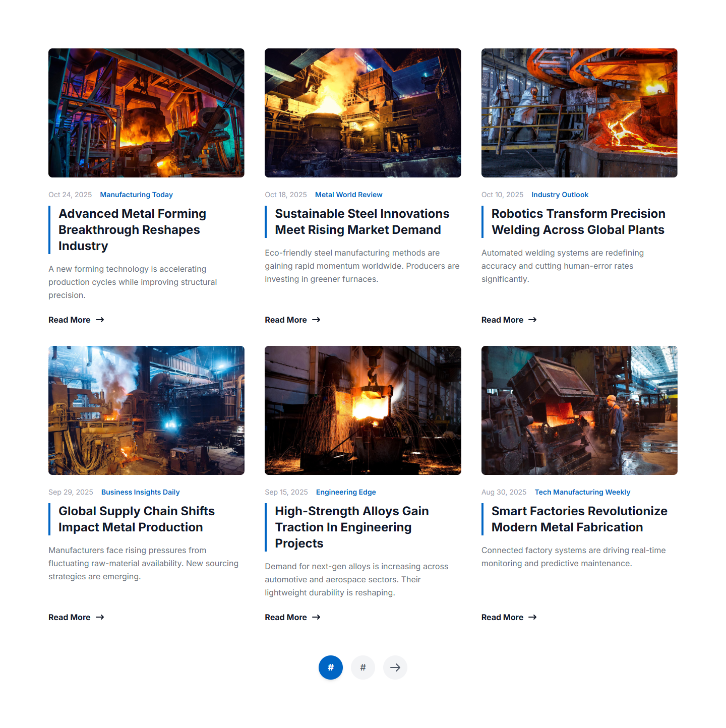Open the Metal World Review source link

point(348,195)
